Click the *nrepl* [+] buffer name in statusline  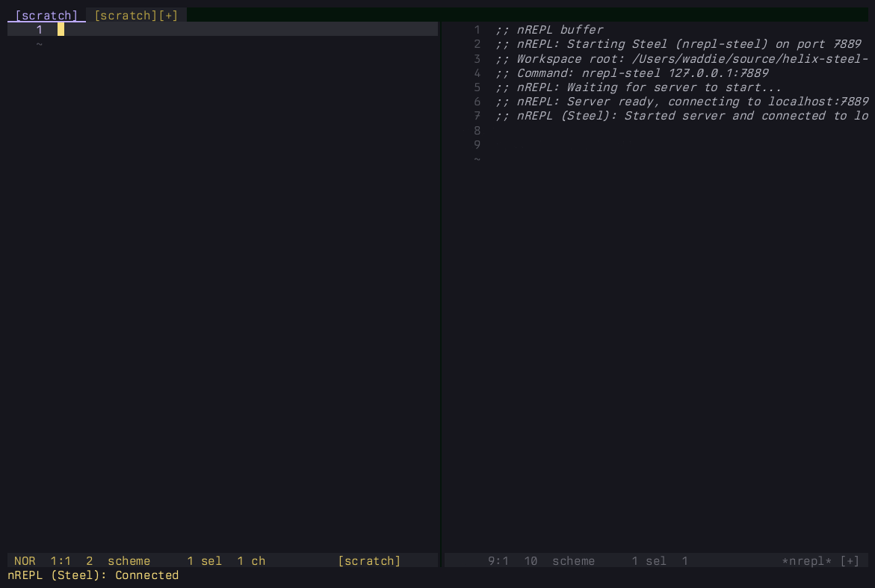(821, 560)
